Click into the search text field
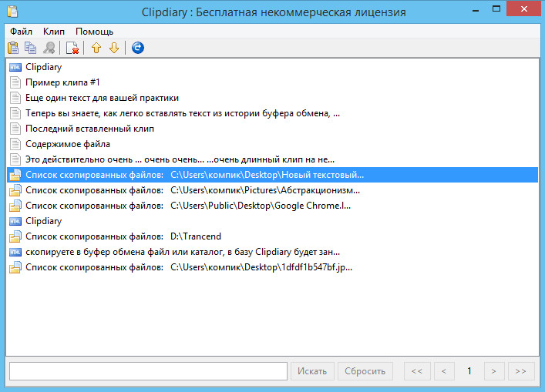Image resolution: width=545 pixels, height=392 pixels. (148, 371)
